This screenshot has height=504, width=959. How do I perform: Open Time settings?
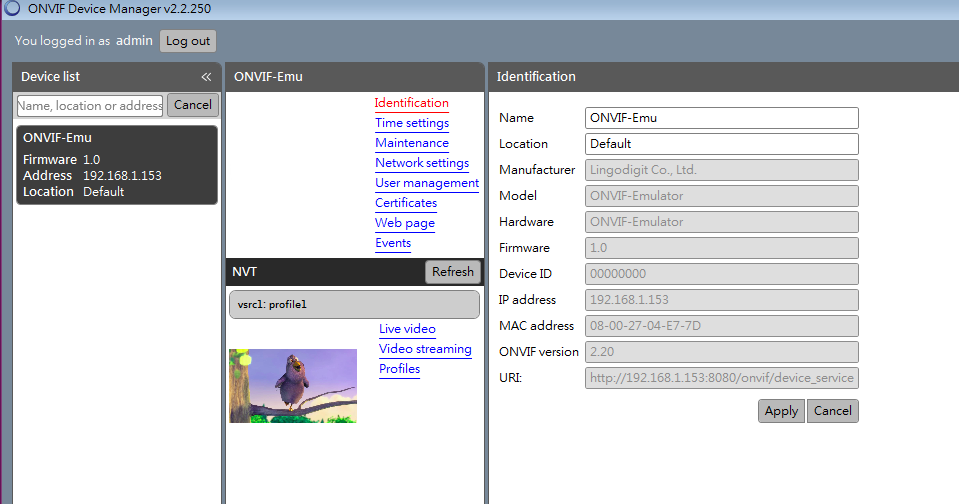(412, 123)
